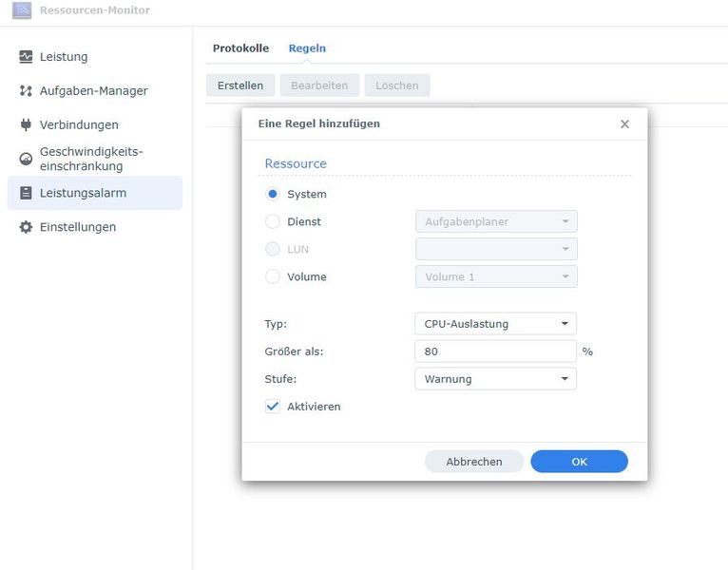Open the Aufgabenplaner service dropdown
Viewport: 728px width, 570px height.
coord(496,221)
